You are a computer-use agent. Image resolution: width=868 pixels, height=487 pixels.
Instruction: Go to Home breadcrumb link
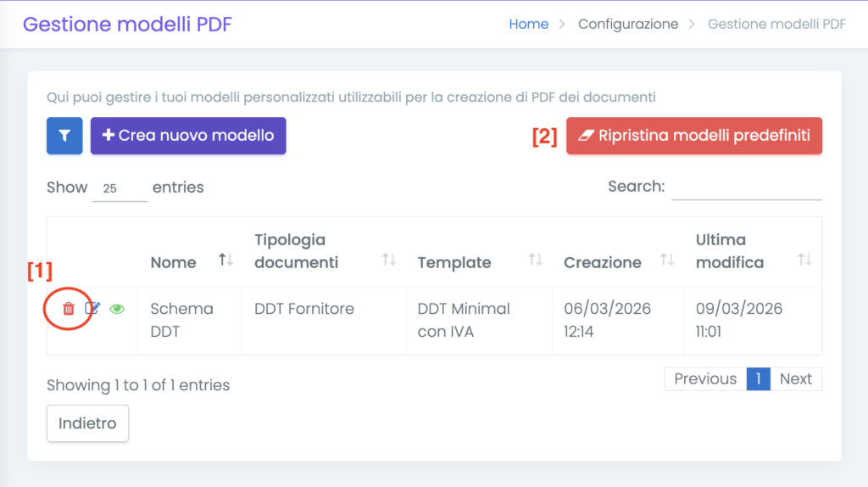(x=528, y=25)
